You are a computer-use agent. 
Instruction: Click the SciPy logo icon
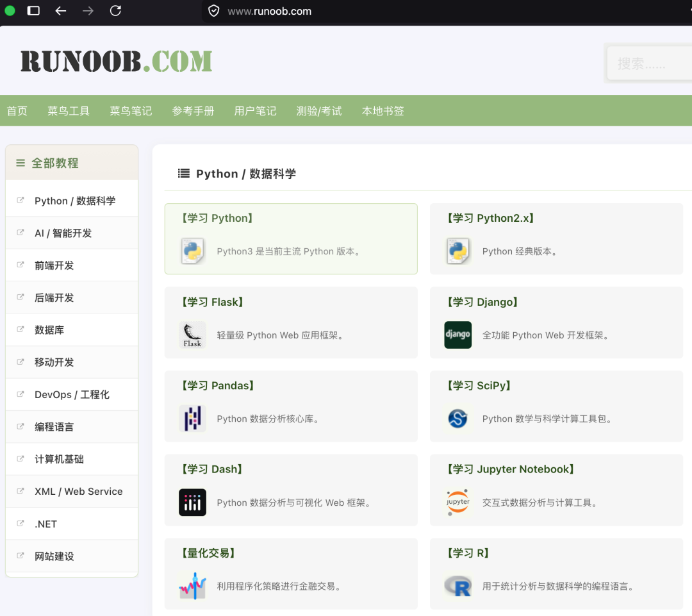(457, 418)
